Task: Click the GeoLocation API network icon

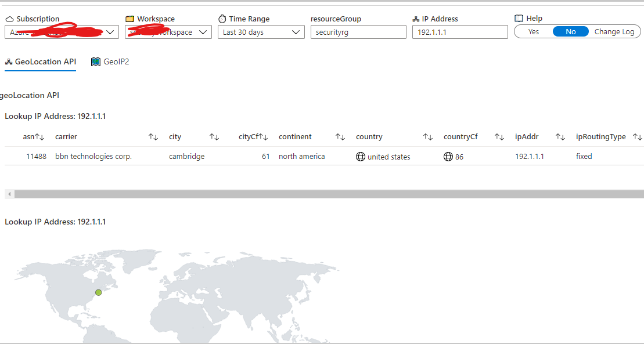Action: tap(9, 61)
